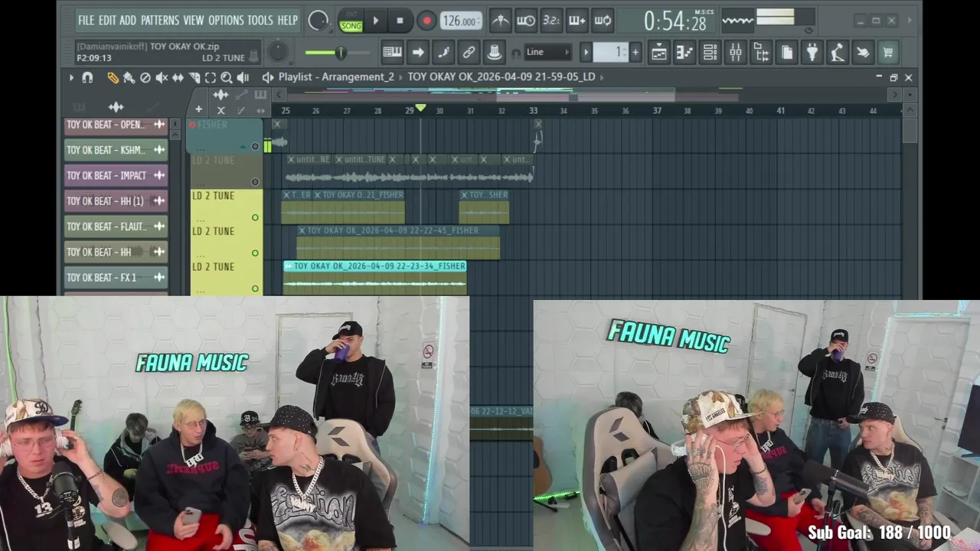Select the Slice tool
This screenshot has width=980, height=551.
pyautogui.click(x=194, y=77)
